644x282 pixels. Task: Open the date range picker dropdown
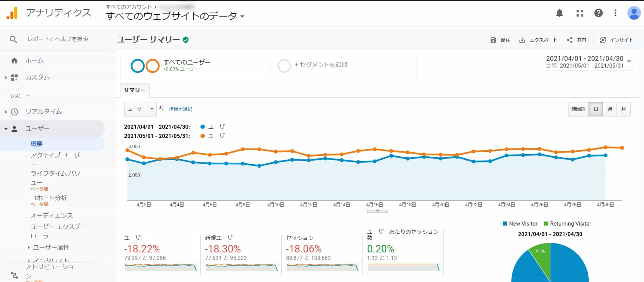pyautogui.click(x=588, y=62)
